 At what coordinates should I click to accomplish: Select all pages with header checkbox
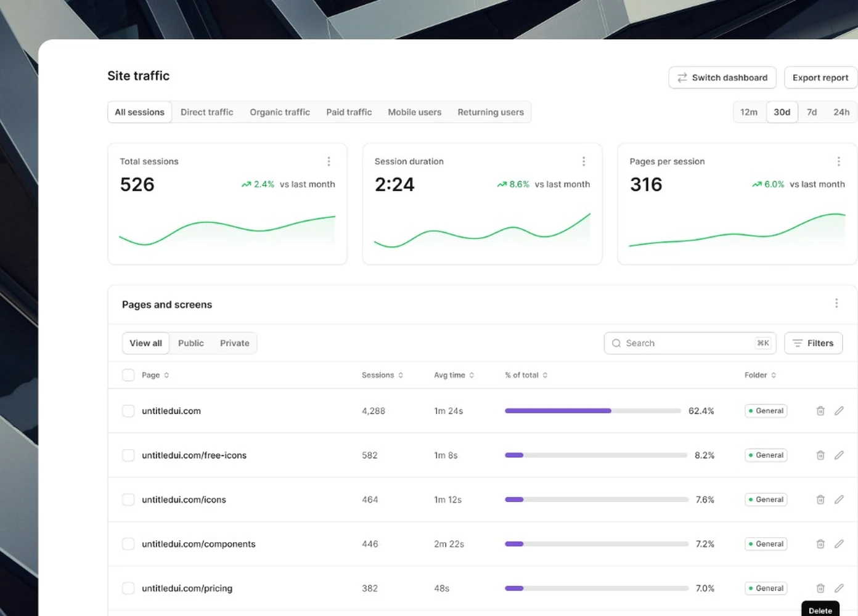(x=128, y=375)
